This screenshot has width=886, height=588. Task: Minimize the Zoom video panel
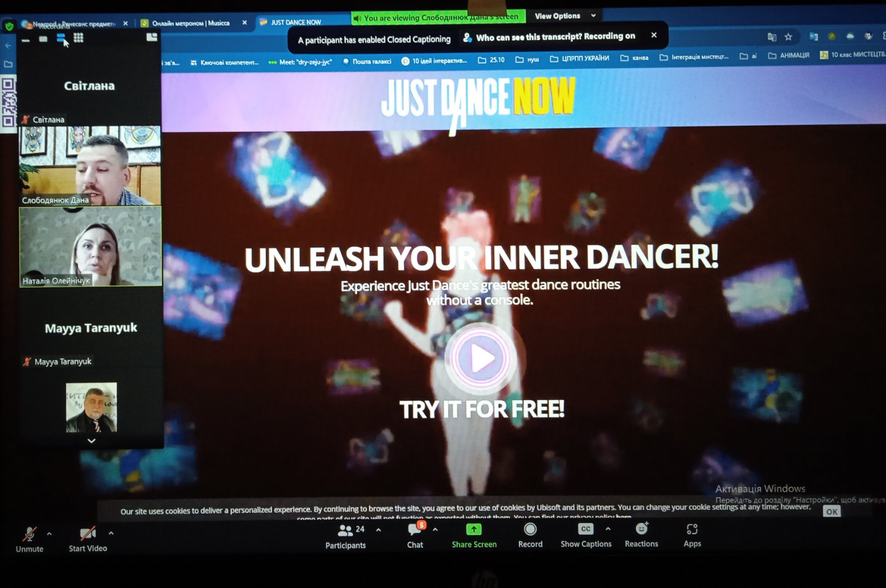25,39
